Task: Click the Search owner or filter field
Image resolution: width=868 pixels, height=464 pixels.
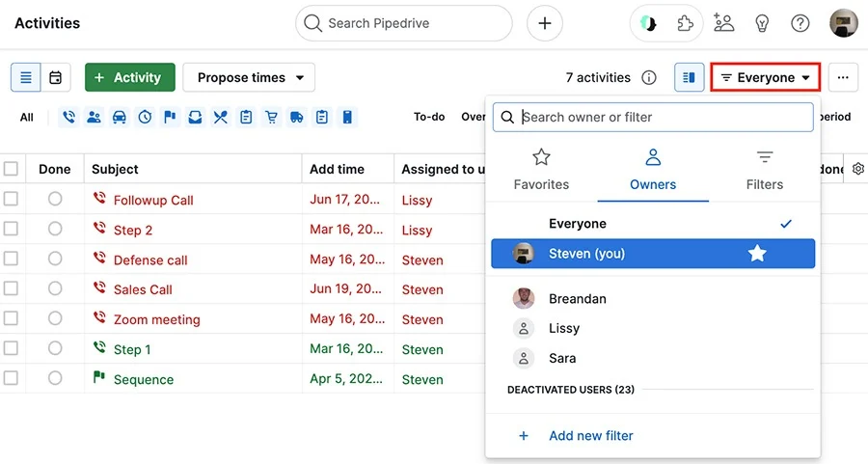Action: click(x=653, y=117)
